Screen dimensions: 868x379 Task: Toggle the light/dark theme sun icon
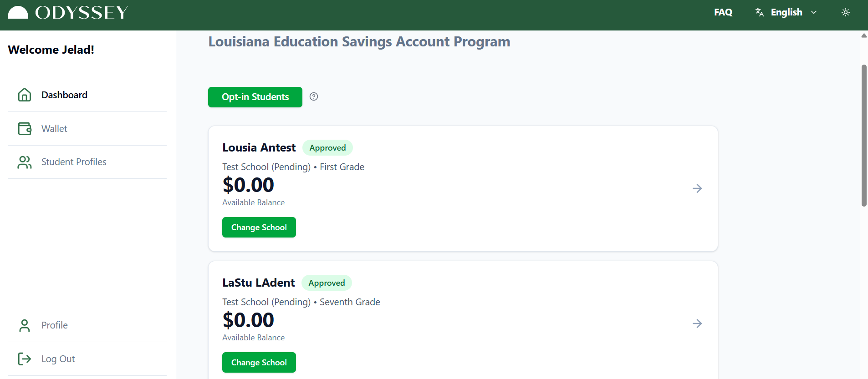tap(846, 12)
